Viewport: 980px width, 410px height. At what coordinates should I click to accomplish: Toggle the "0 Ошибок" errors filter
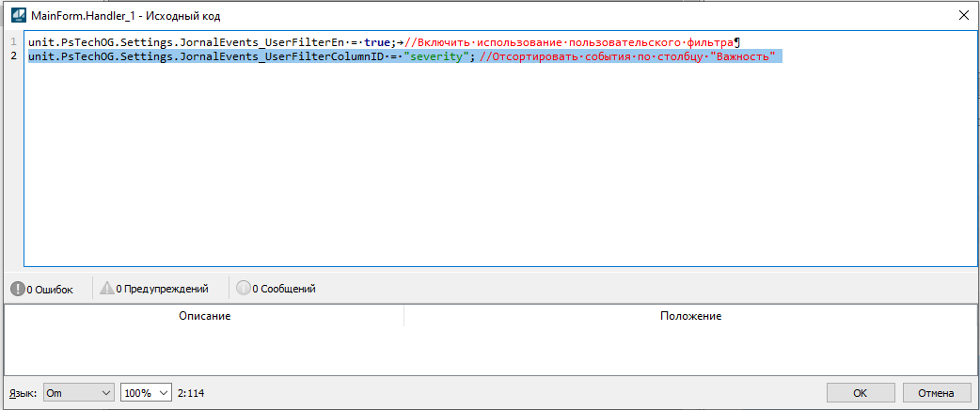pos(43,289)
